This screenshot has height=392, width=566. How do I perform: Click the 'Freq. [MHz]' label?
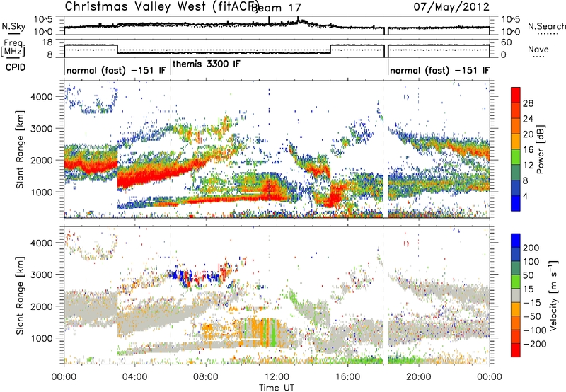coord(13,48)
